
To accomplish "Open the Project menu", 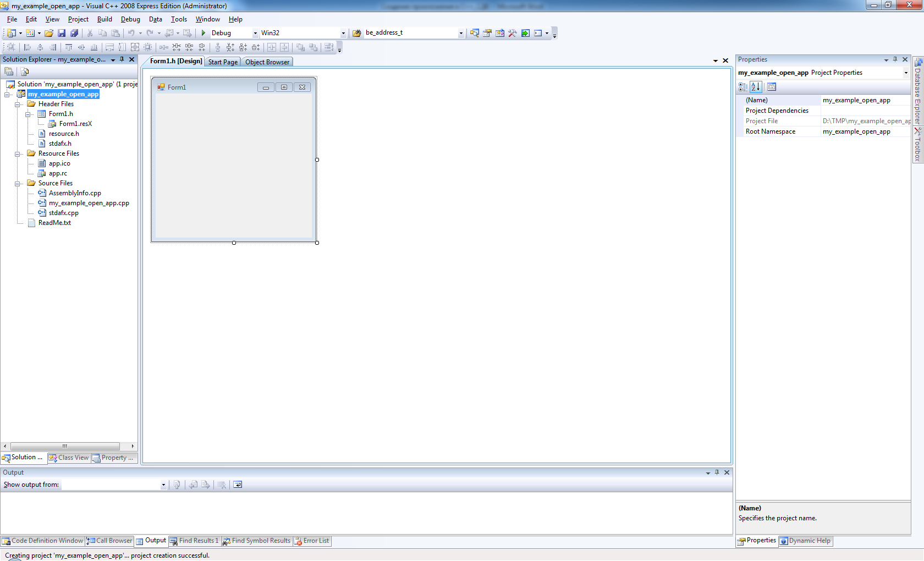I will pos(78,19).
